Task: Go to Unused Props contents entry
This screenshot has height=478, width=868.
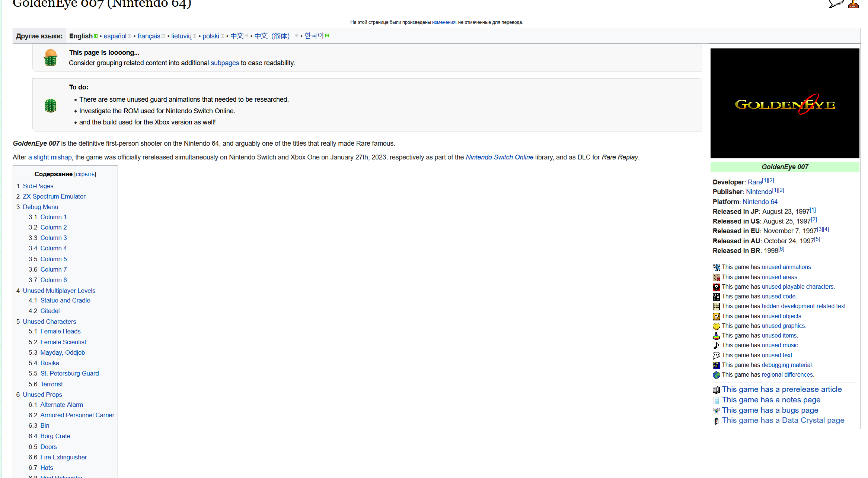Action: click(x=42, y=395)
